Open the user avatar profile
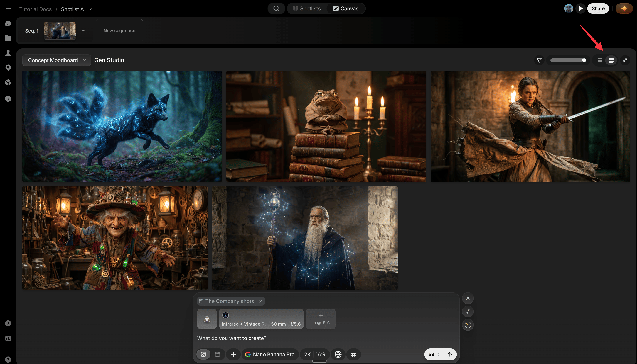This screenshot has height=364, width=637. [x=568, y=8]
